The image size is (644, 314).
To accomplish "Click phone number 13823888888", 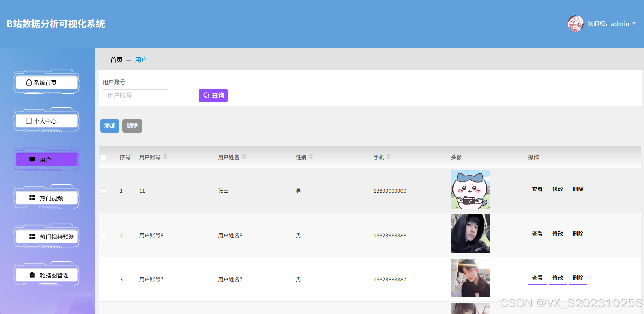I will coord(390,236).
